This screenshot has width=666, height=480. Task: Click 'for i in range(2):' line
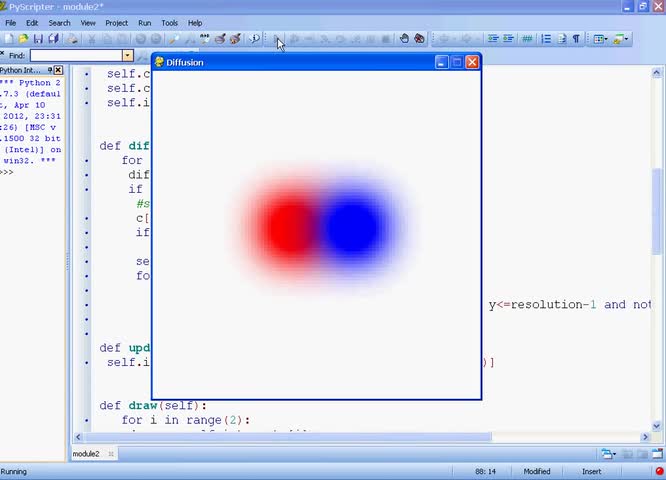[186, 420]
